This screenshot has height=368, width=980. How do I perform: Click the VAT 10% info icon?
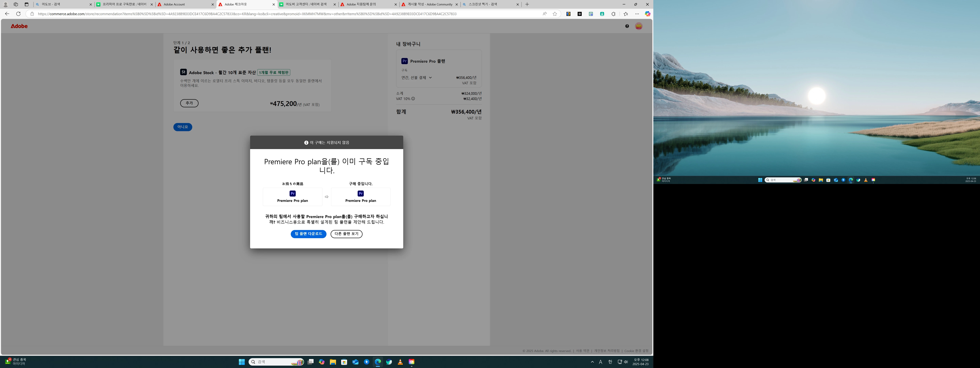pyautogui.click(x=413, y=99)
